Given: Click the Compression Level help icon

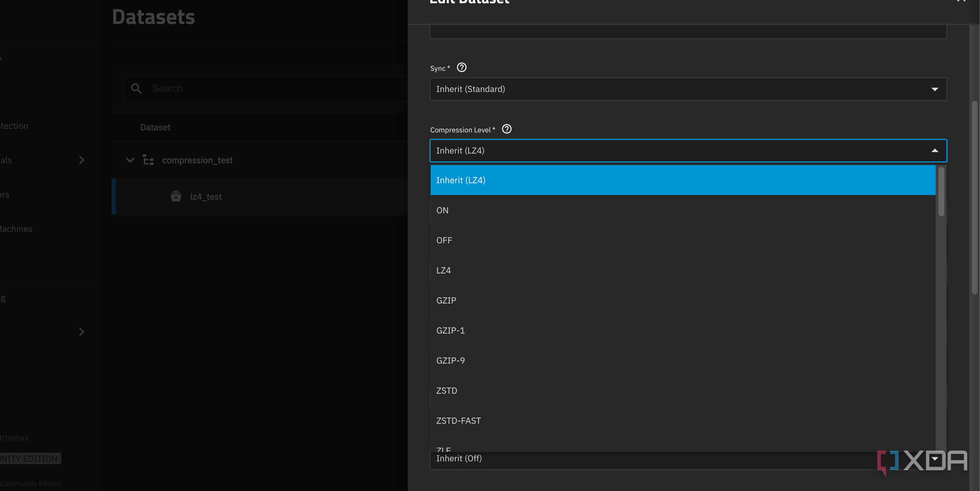Looking at the screenshot, I should click(507, 129).
